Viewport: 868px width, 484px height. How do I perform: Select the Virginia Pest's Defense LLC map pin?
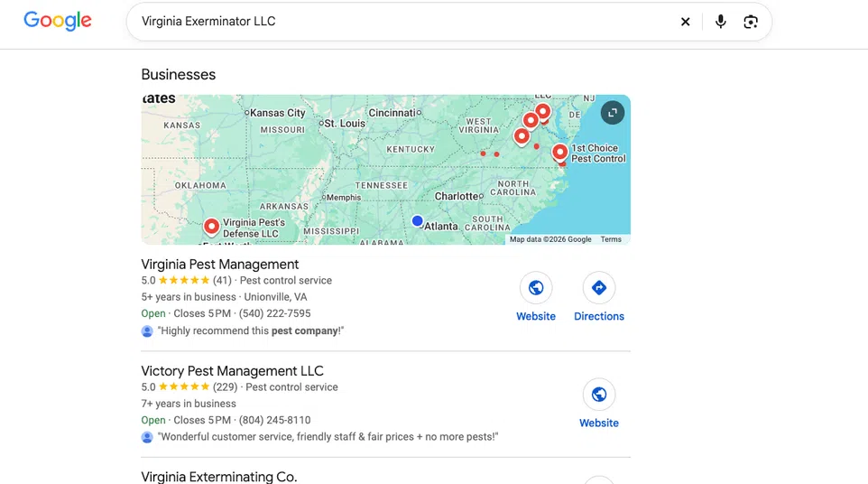click(x=211, y=226)
